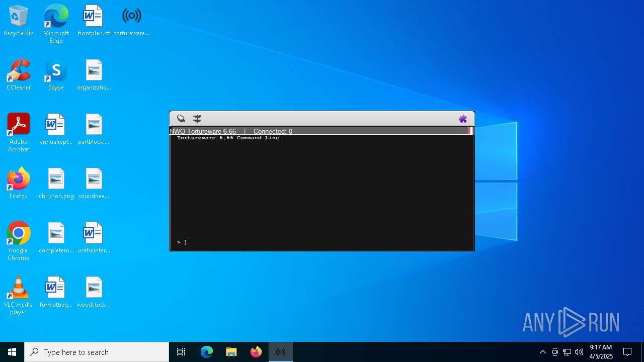The height and width of the screenshot is (362, 644).
Task: Click the purple plugin puzzle icon
Action: point(463,119)
